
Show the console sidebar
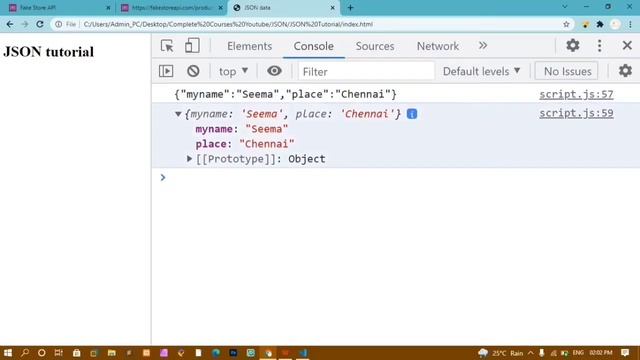(166, 71)
